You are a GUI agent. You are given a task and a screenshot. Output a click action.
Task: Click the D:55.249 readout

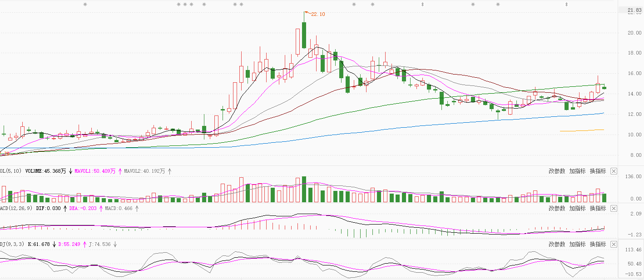pos(69,245)
